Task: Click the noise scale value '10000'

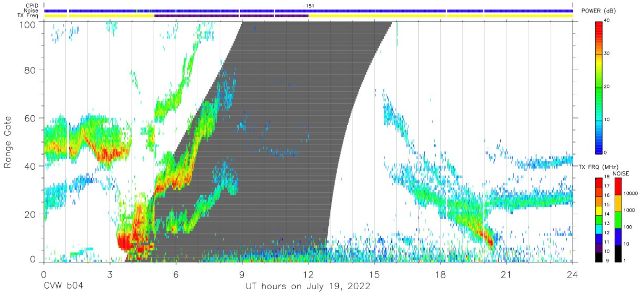Action: (x=631, y=193)
